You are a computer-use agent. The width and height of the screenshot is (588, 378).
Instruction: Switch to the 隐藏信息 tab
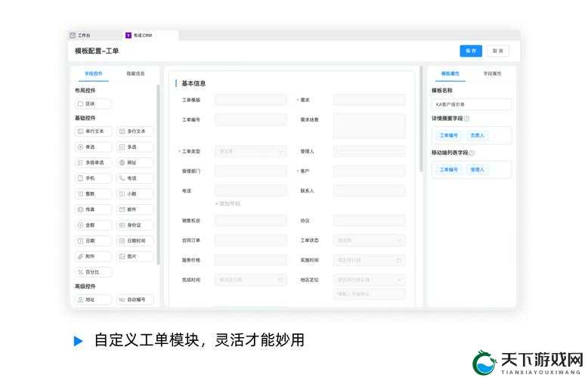(135, 73)
